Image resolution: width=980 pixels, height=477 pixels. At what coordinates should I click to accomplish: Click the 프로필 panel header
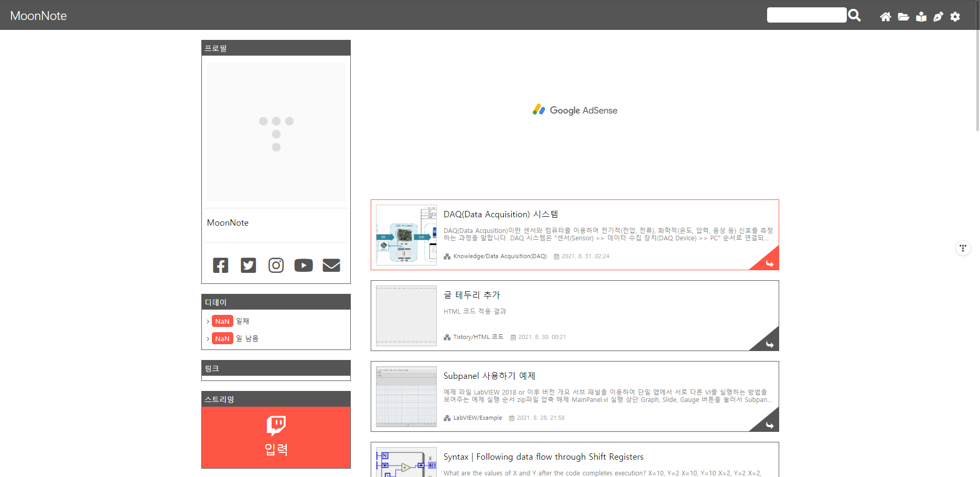[x=276, y=48]
